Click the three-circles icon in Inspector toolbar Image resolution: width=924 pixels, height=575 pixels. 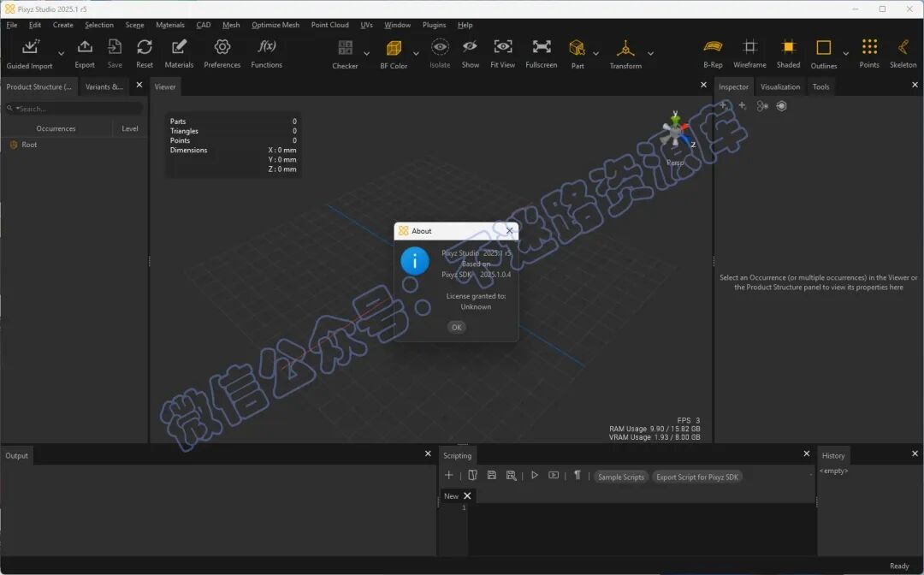coord(762,106)
